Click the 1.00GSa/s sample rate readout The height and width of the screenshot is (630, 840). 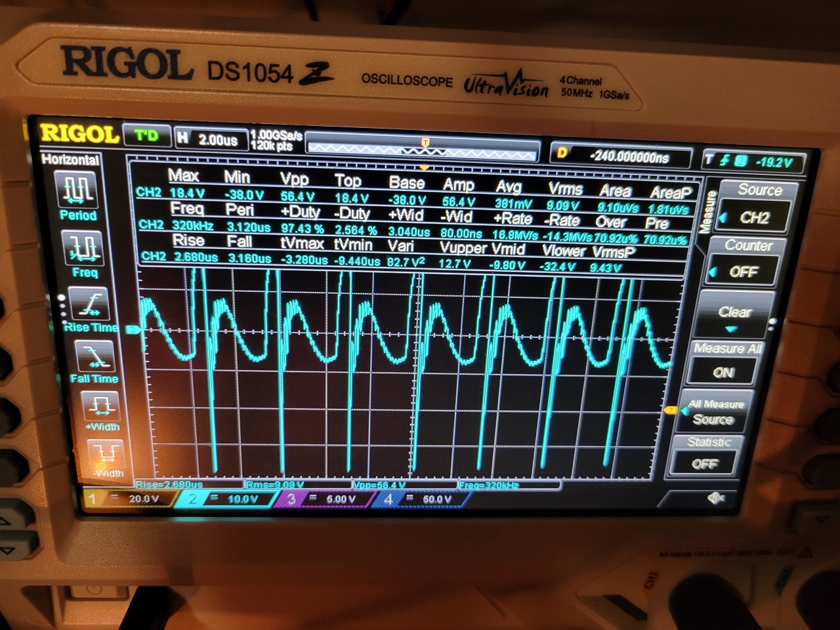[x=276, y=135]
